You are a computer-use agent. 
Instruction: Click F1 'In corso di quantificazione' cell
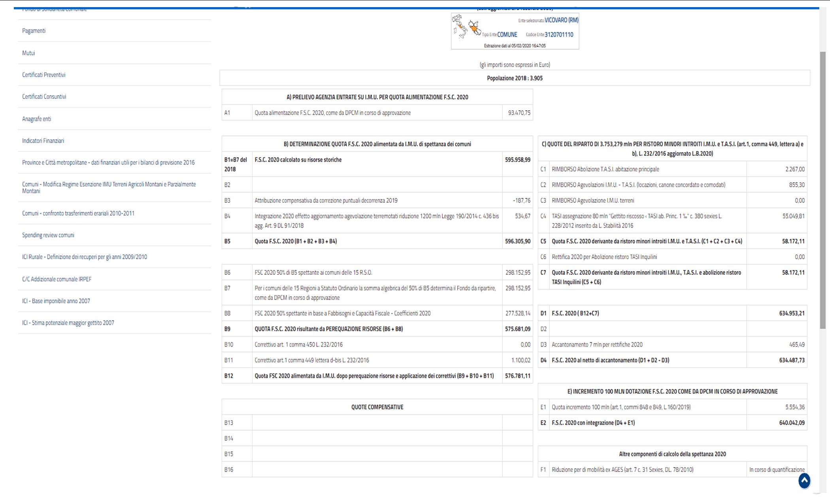pos(777,470)
